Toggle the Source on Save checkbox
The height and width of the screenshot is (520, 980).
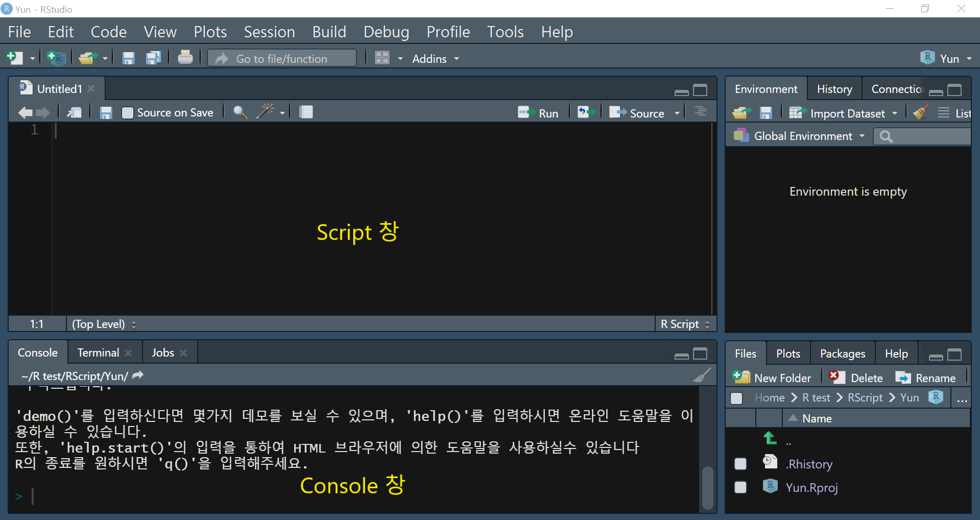[x=128, y=113]
